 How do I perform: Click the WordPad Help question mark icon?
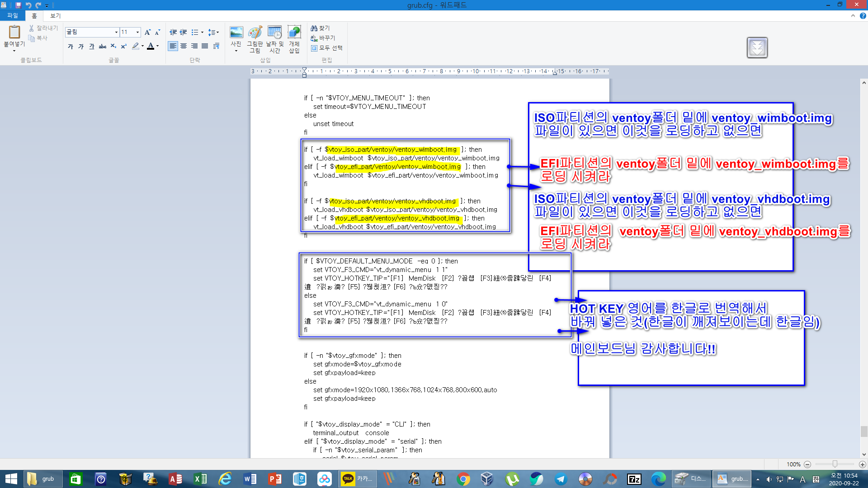[x=863, y=15]
